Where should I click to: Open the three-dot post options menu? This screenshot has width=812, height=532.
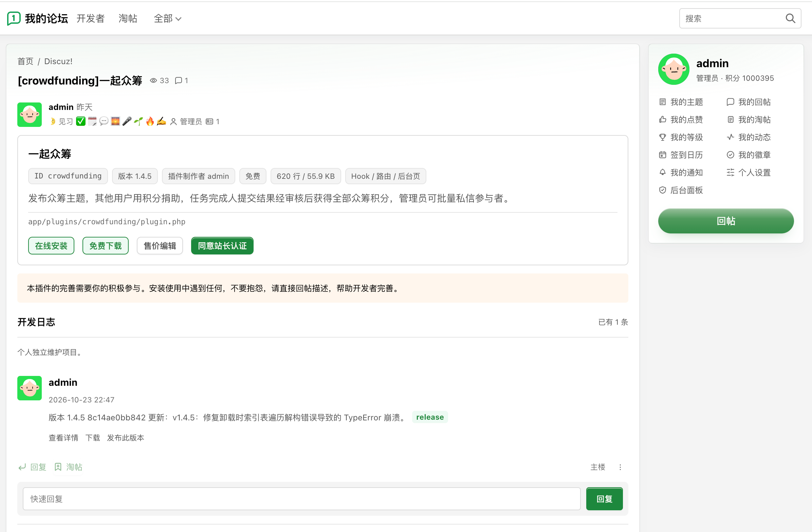click(620, 467)
